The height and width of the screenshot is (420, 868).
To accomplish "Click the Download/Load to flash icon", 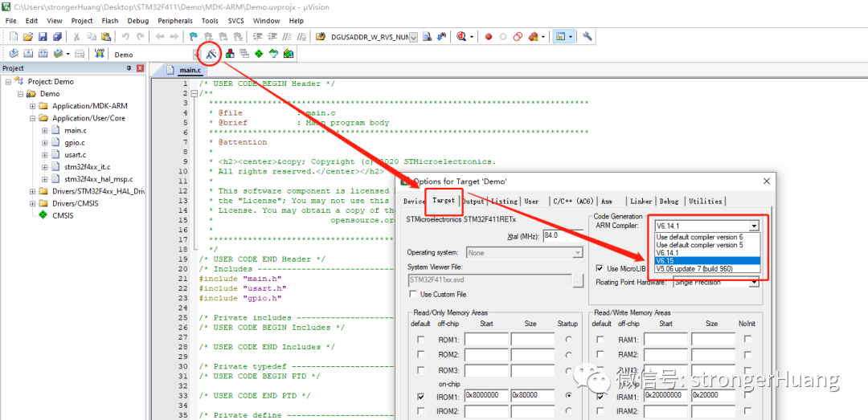I will [99, 54].
